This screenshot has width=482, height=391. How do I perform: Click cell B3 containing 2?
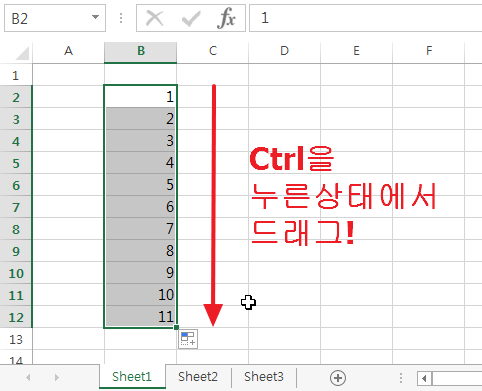pos(141,119)
